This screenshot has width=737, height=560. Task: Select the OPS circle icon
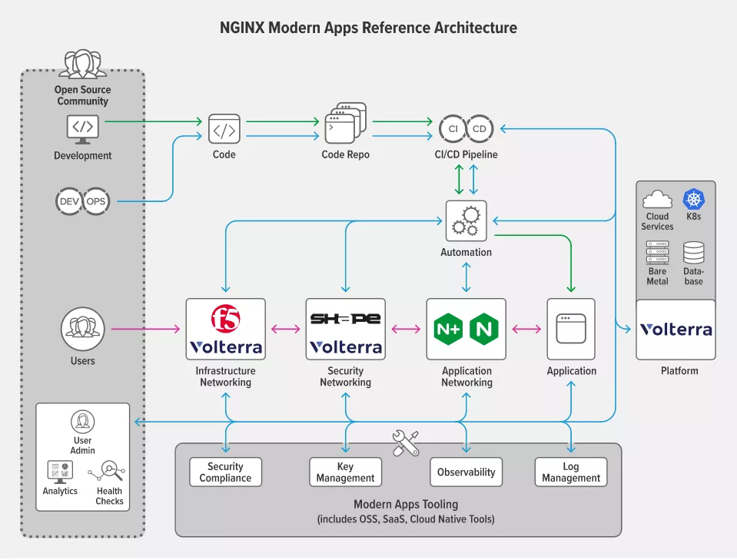tap(96, 201)
